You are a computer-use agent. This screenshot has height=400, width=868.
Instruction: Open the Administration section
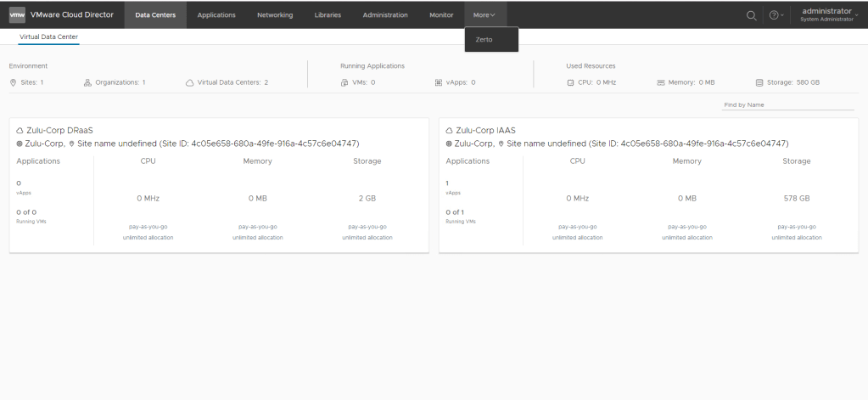tap(384, 14)
